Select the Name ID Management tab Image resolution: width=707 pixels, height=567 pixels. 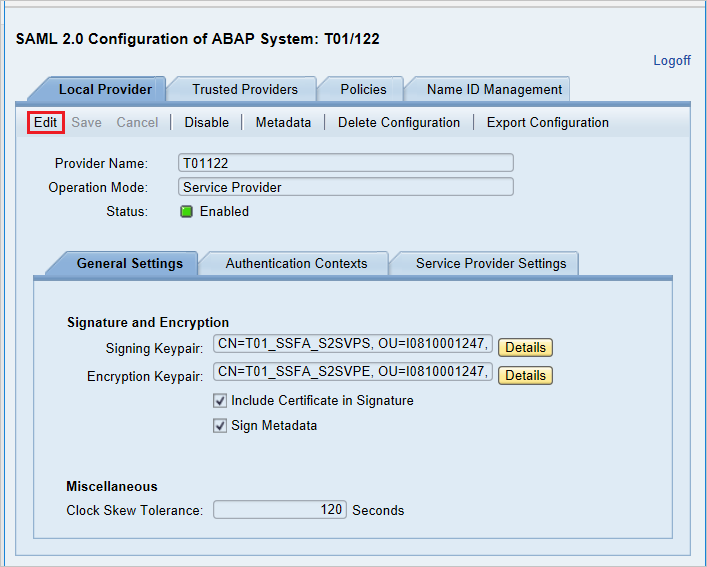(494, 90)
